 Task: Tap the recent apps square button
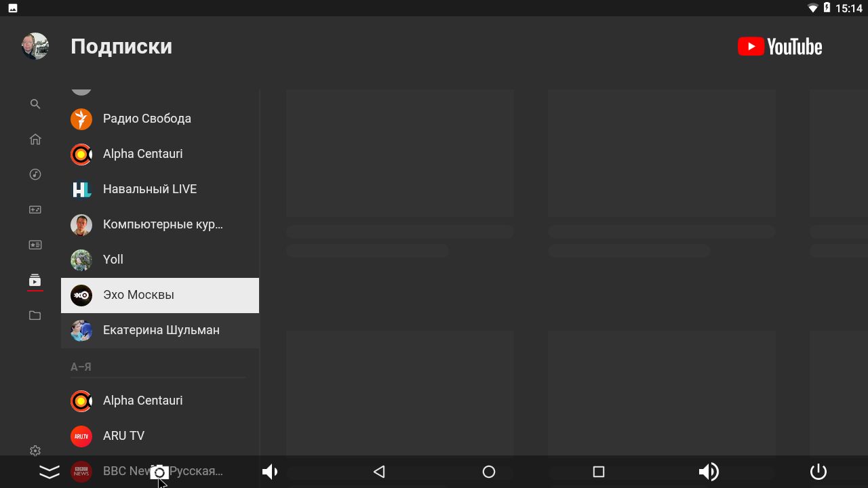(x=598, y=472)
